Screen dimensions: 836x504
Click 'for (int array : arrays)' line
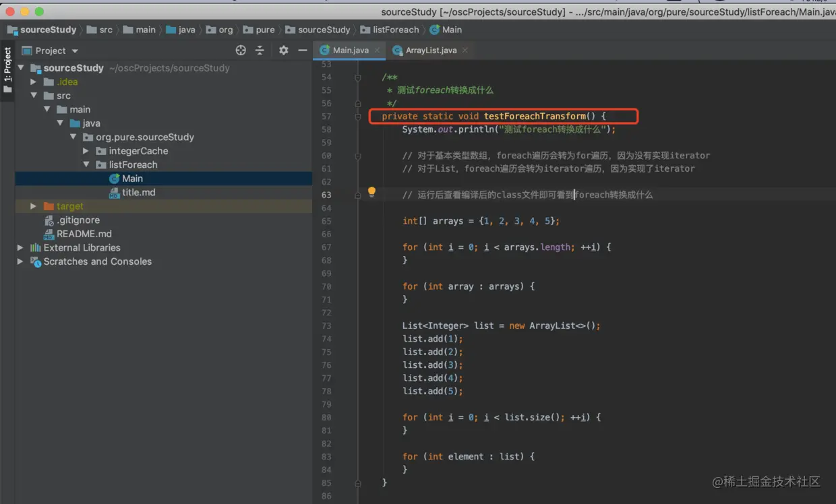[469, 286]
